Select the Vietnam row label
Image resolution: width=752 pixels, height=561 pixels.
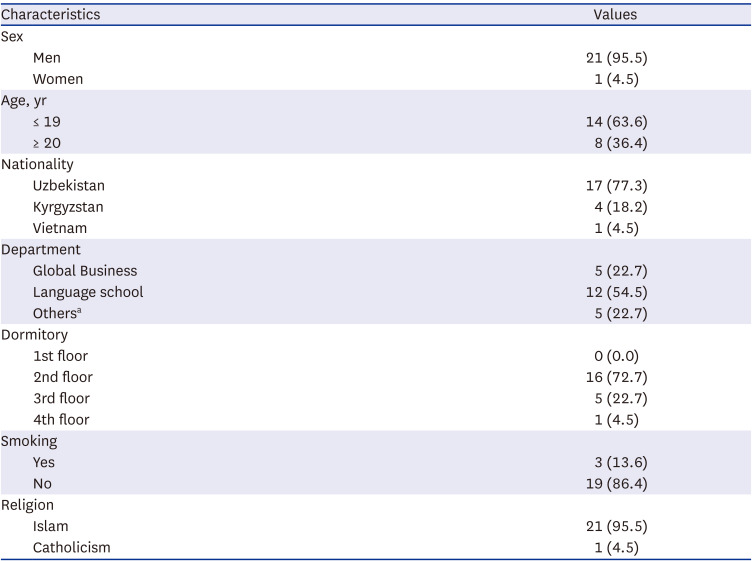tap(60, 228)
